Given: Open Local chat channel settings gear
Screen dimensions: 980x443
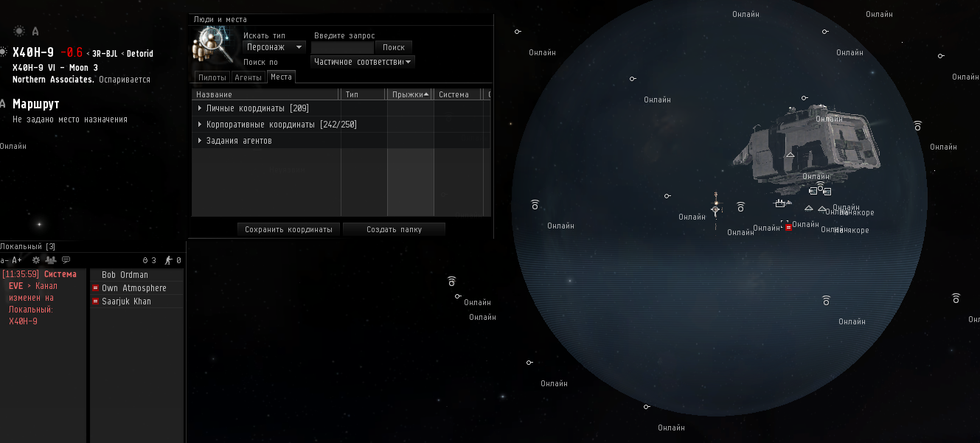Looking at the screenshot, I should pyautogui.click(x=35, y=260).
